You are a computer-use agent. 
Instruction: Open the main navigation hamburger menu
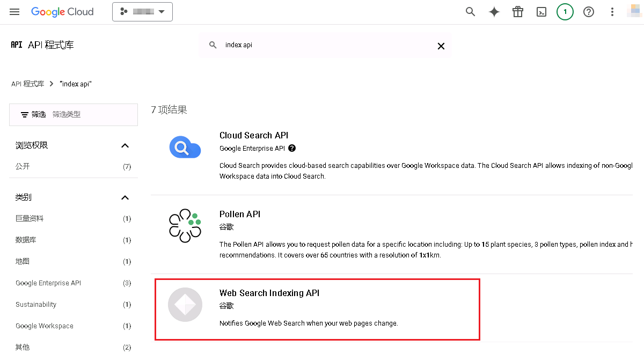14,12
